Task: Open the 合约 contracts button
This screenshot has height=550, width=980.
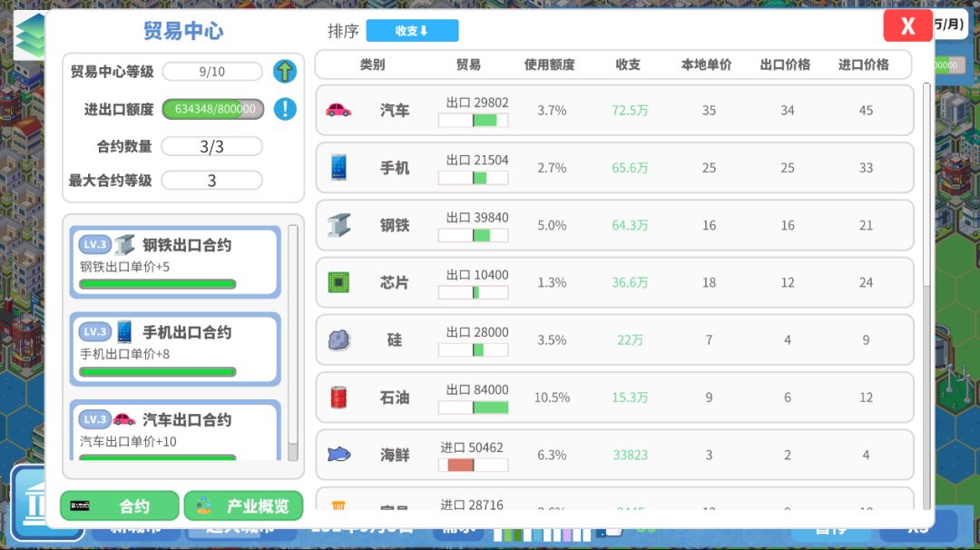Action: [120, 506]
